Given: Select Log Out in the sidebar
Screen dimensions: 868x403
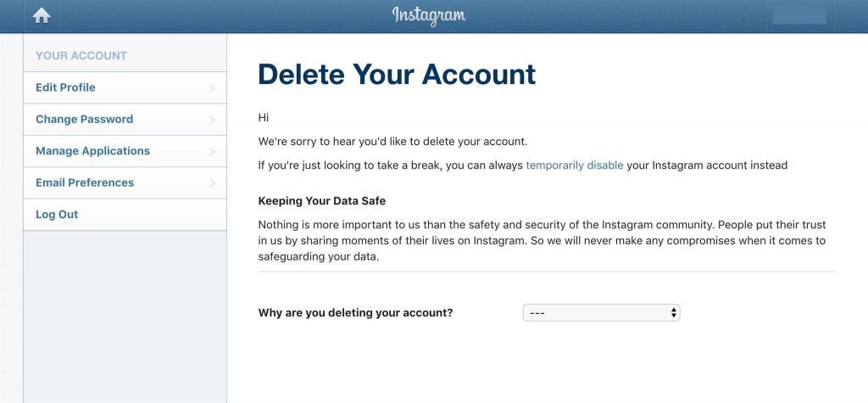Looking at the screenshot, I should tap(125, 215).
